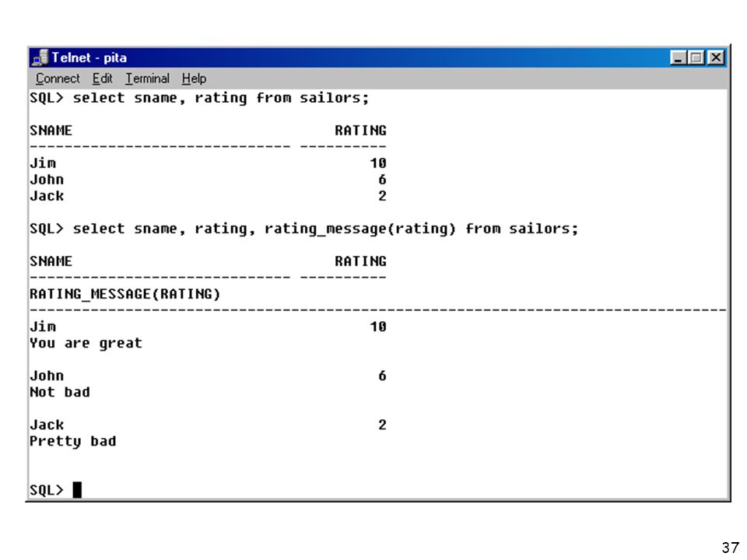Click the first RATING column header

pos(360,131)
